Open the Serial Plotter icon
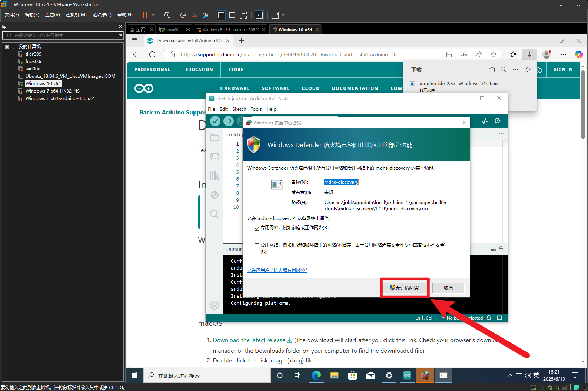Image resolution: width=588 pixels, height=391 pixels. [485, 121]
